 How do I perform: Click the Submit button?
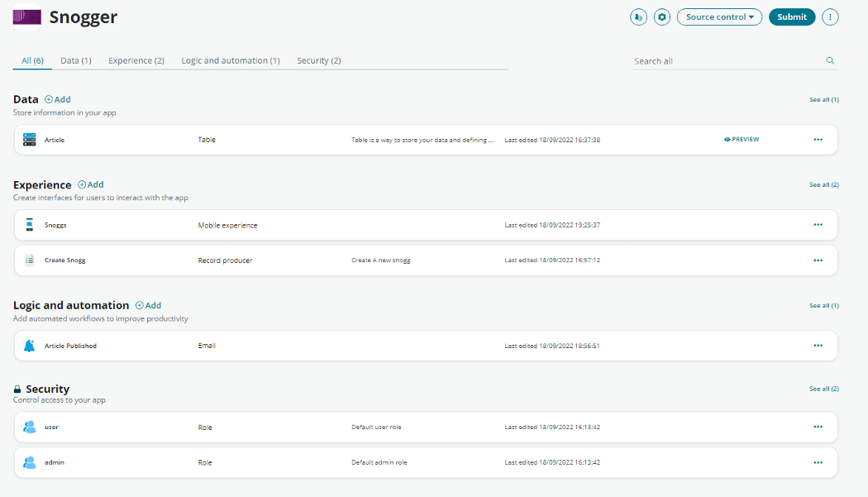point(792,17)
